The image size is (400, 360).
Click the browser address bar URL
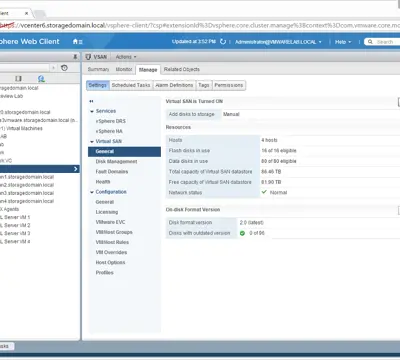pyautogui.click(x=200, y=26)
